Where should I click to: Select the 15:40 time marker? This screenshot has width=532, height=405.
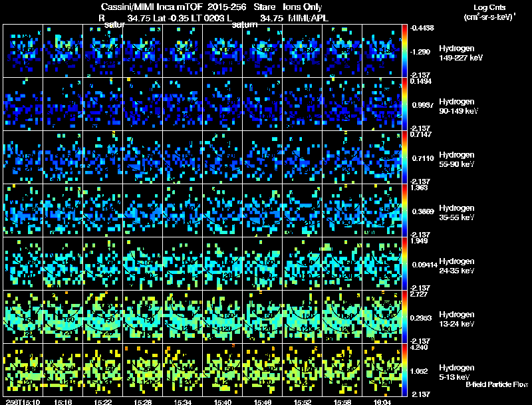click(223, 401)
